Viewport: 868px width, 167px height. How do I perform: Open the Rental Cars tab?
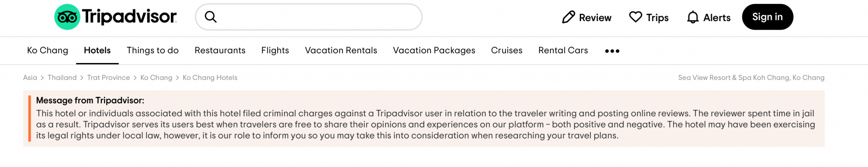563,50
